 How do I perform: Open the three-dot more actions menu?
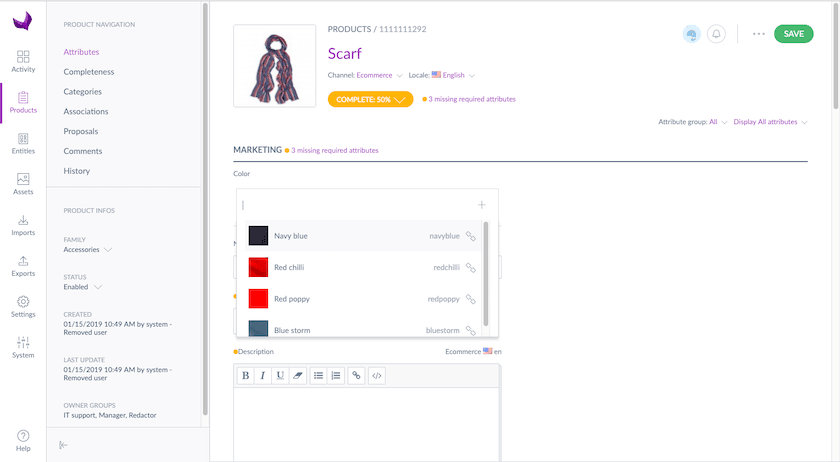[759, 34]
